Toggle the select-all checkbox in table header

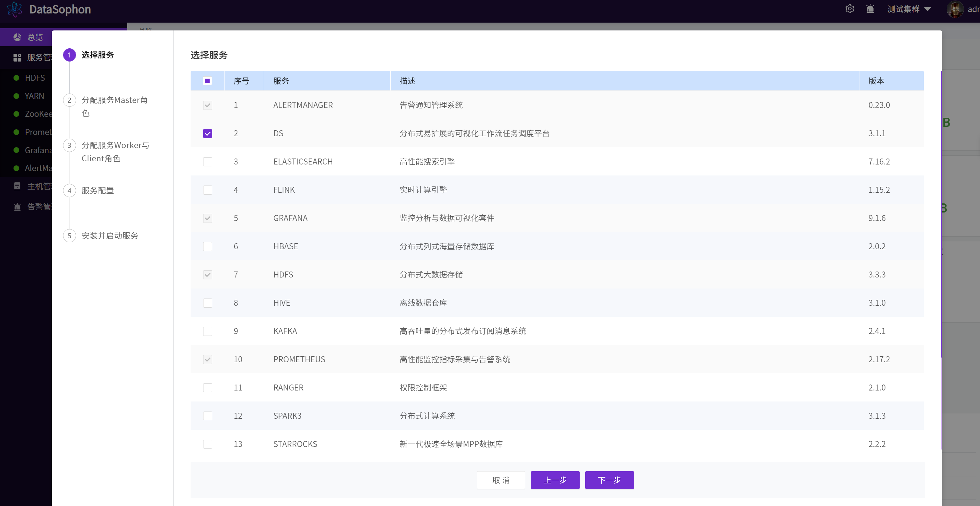click(x=207, y=81)
